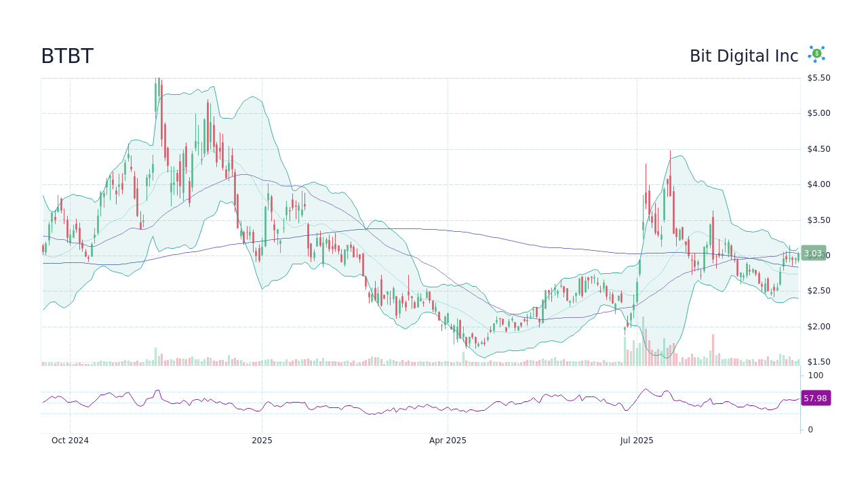Open the Bit Digital Inc company name
Image resolution: width=868 pixels, height=488 pixels.
pos(744,56)
